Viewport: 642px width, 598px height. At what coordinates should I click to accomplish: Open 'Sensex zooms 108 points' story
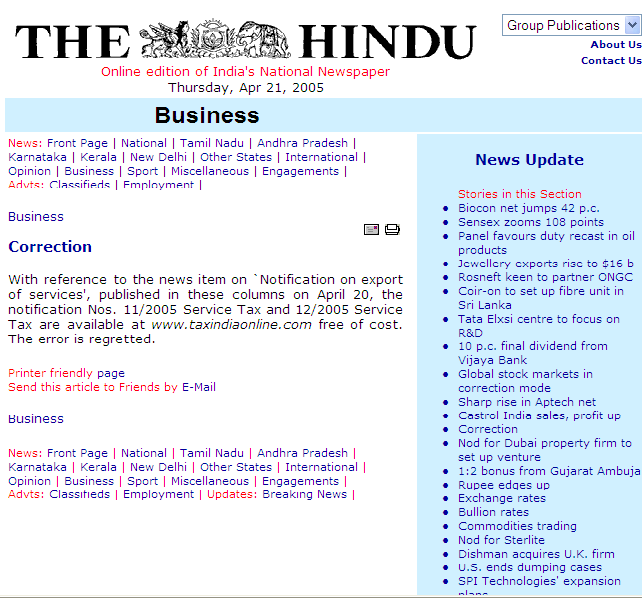(x=530, y=222)
